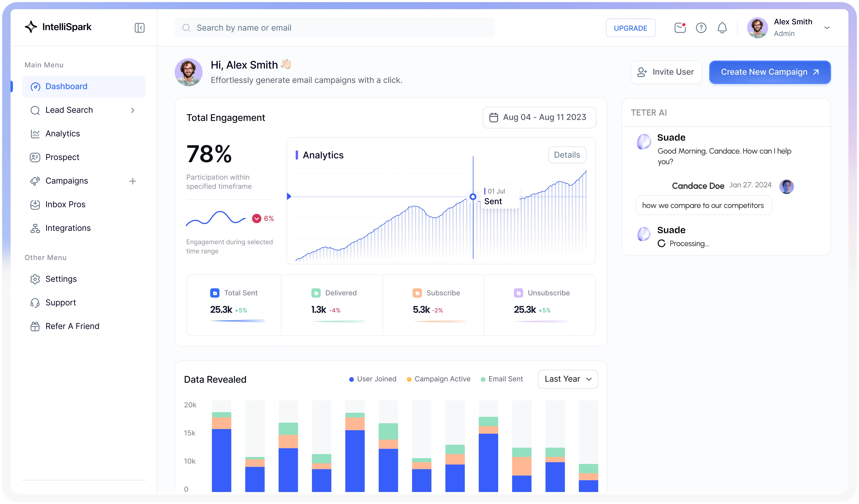This screenshot has width=859, height=504.
Task: Click the Total Sent blue icon
Action: (215, 293)
